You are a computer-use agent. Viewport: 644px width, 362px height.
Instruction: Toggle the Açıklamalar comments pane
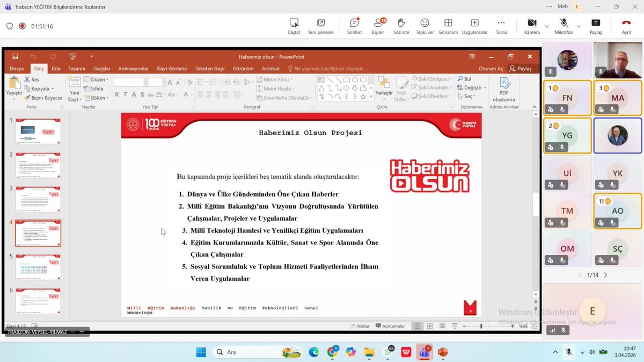point(390,326)
